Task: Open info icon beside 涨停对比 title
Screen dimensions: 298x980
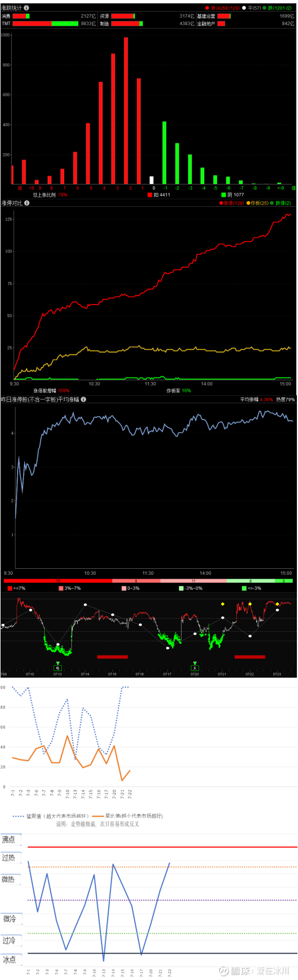Action: [27, 203]
